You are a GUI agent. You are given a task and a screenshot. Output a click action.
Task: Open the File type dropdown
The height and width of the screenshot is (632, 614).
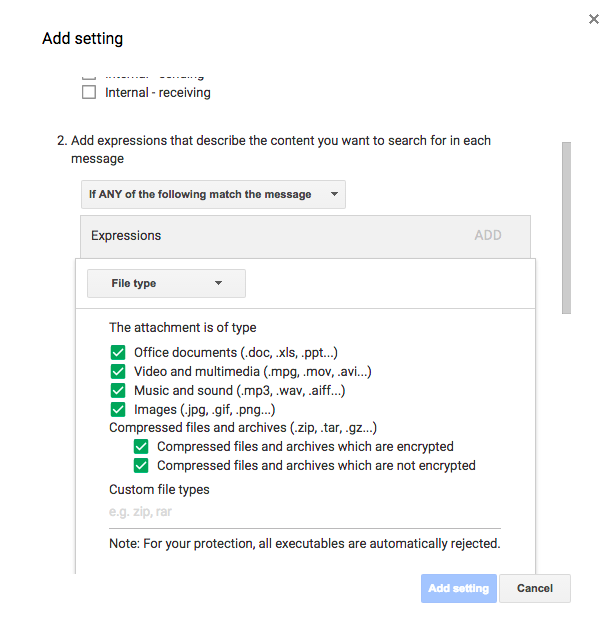click(x=166, y=283)
